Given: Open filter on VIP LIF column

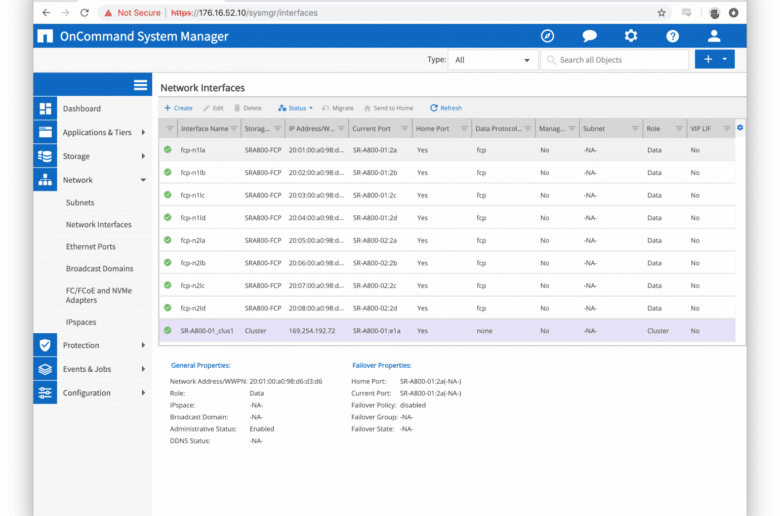Looking at the screenshot, I should point(726,128).
